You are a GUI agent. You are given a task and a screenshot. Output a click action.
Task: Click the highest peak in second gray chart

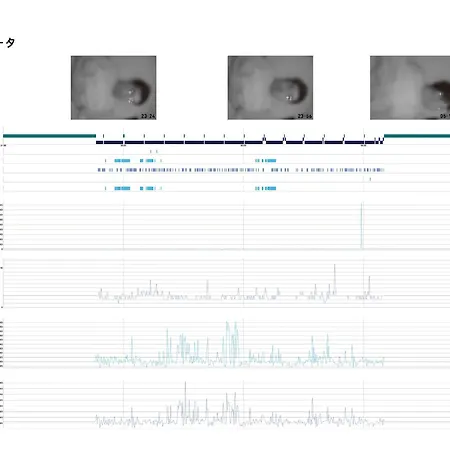tap(335, 279)
